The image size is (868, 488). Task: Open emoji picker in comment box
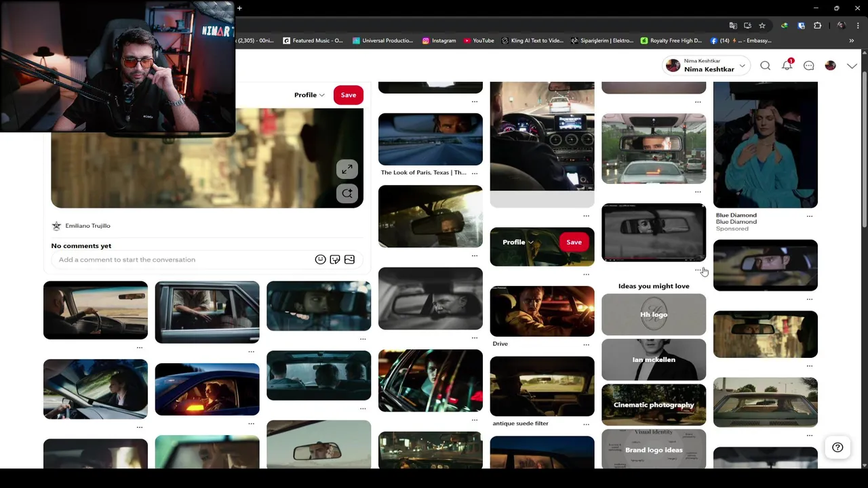coord(320,260)
